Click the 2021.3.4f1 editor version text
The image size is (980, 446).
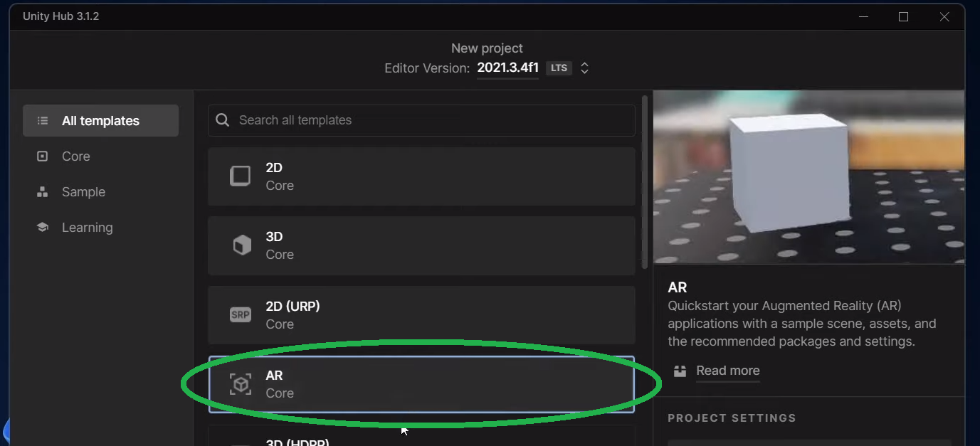507,68
